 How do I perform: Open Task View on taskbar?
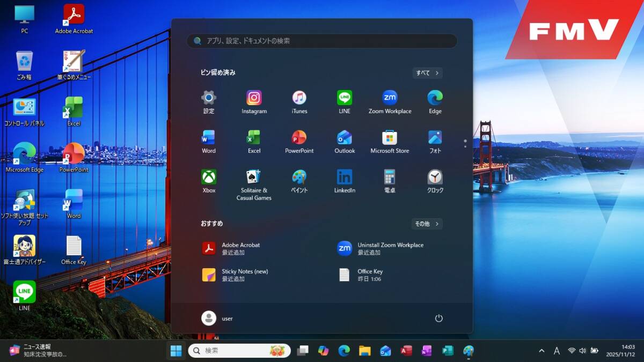point(303,351)
